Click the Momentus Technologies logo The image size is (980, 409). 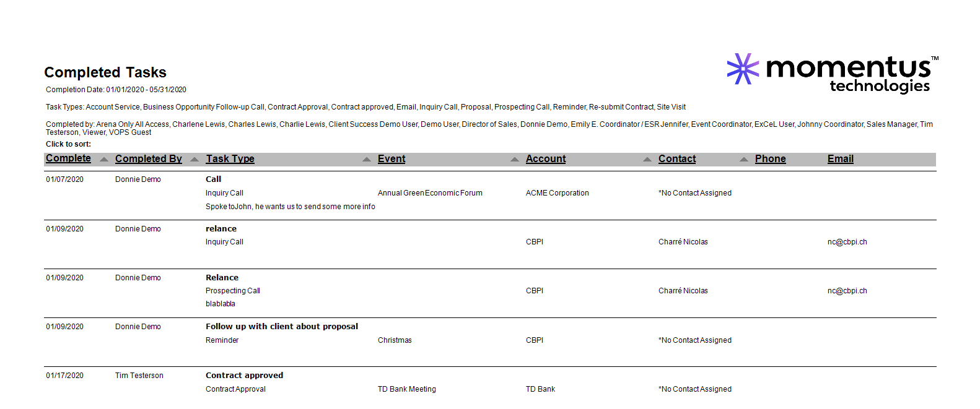click(832, 73)
